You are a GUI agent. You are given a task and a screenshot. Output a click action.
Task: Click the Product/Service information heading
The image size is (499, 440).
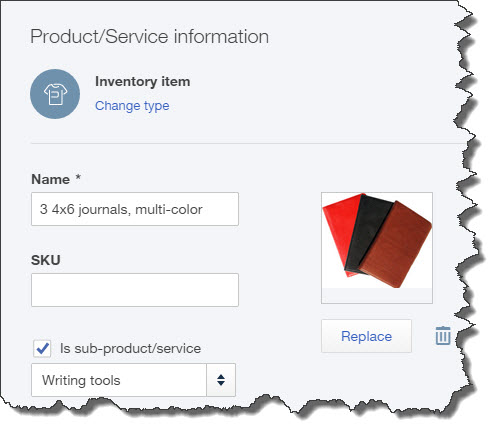click(x=149, y=36)
